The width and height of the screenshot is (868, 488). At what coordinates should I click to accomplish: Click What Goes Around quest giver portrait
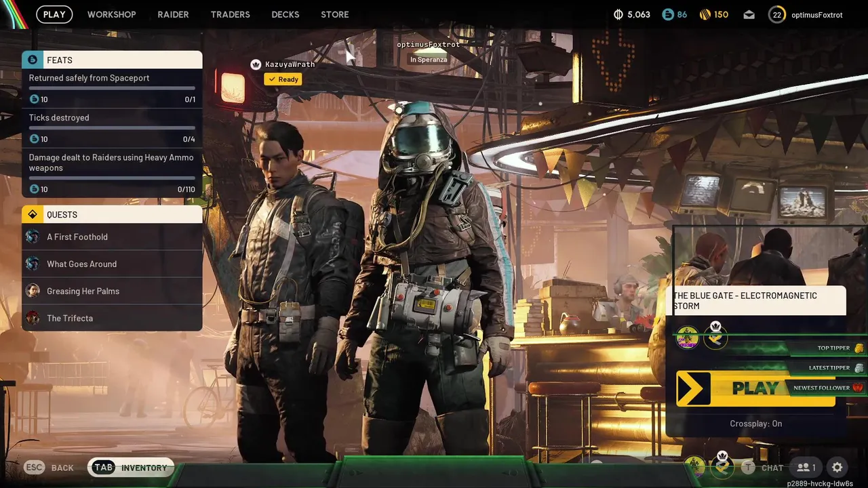click(33, 264)
